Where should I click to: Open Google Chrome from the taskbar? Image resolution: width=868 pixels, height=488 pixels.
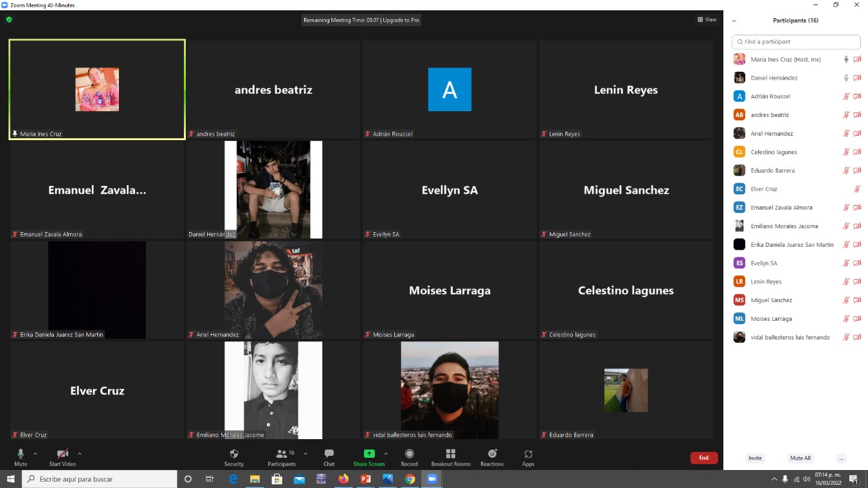(410, 479)
